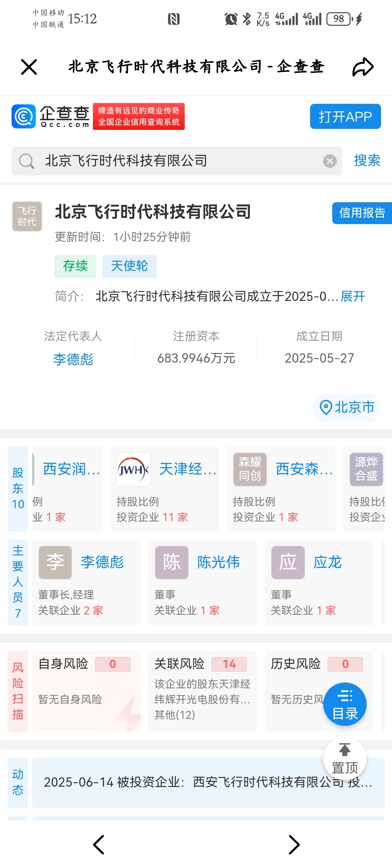Click the 打开APP button
Image resolution: width=392 pixels, height=868 pixels.
tap(345, 117)
